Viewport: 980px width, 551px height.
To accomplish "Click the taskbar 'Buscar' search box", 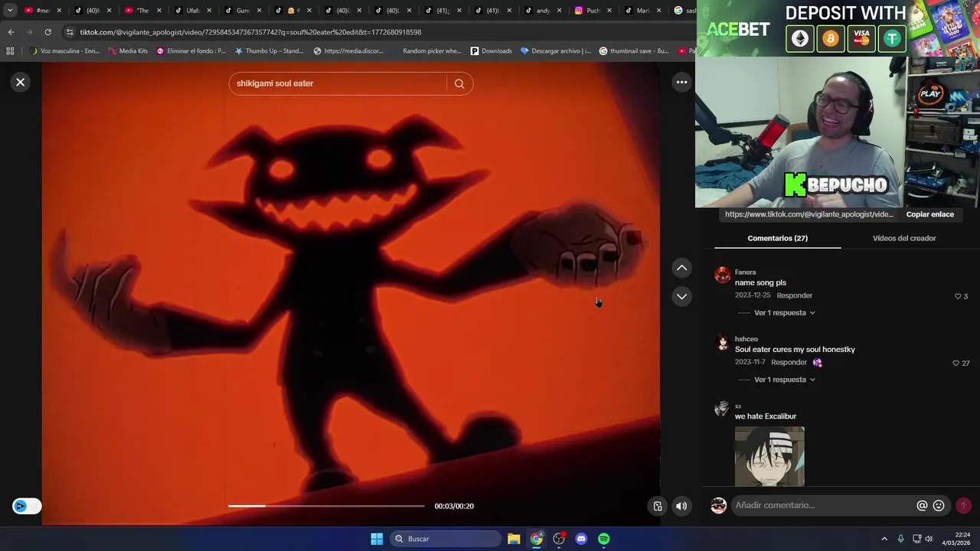I will pos(446,539).
